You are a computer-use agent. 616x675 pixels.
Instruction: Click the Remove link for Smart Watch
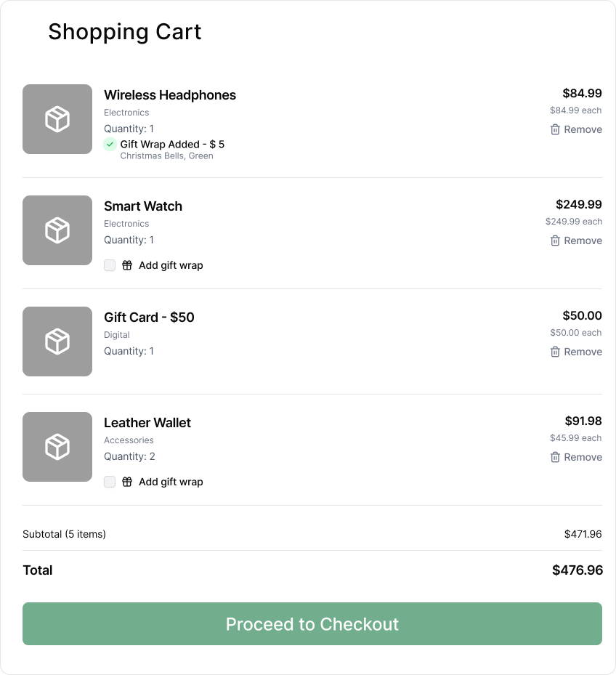[x=577, y=241]
